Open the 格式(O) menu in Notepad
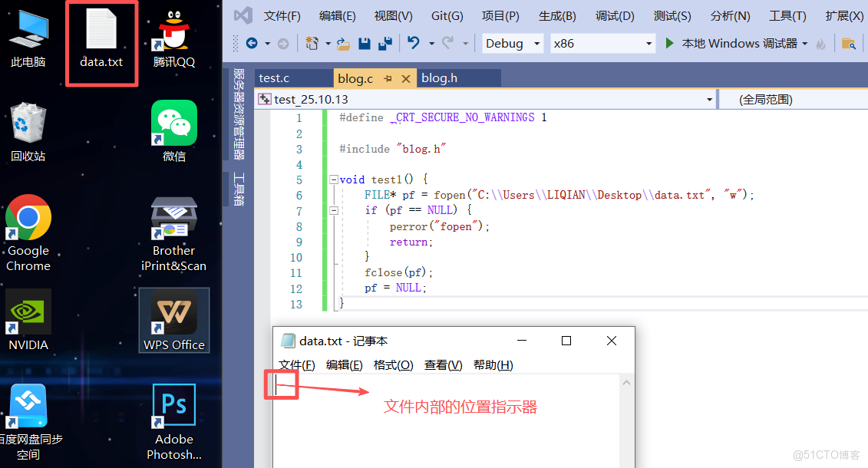 [x=393, y=364]
